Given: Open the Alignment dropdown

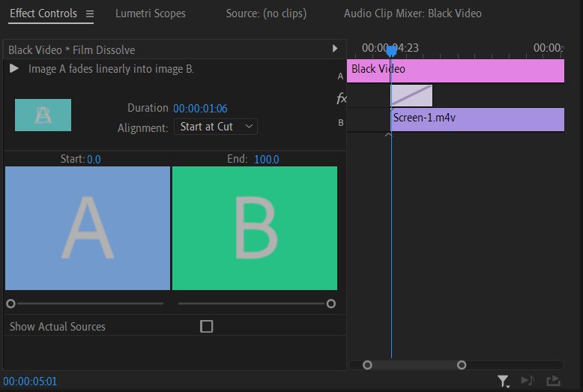Looking at the screenshot, I should [x=216, y=127].
